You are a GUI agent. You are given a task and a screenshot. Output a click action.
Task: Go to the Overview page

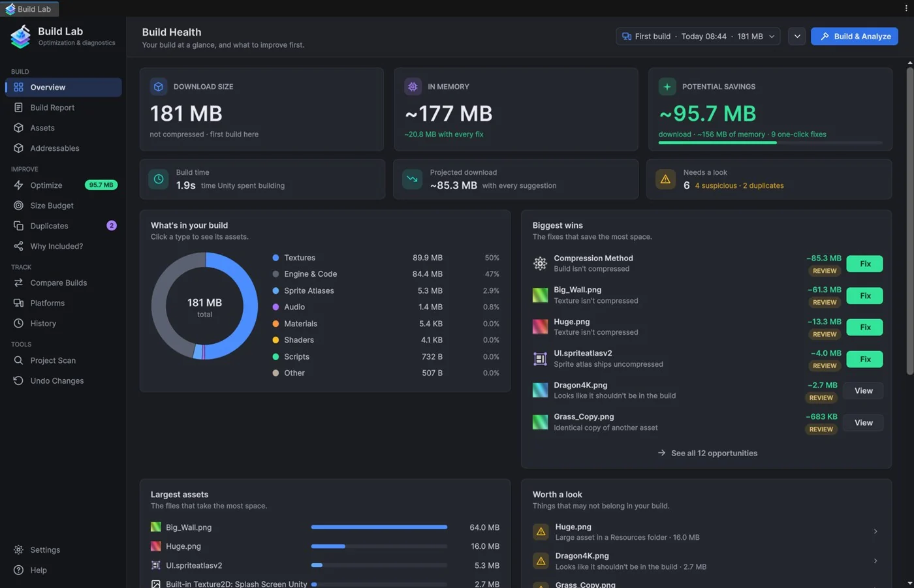point(63,87)
